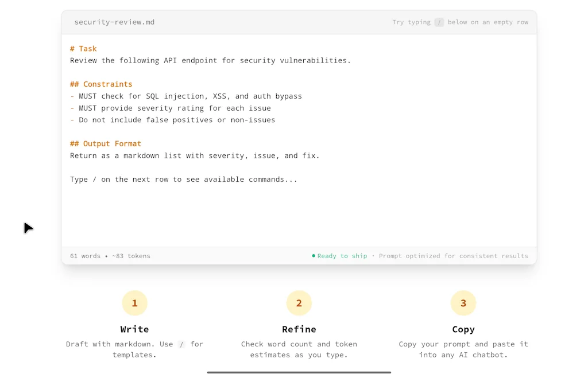The height and width of the screenshot is (374, 588).
Task: Click the Refine step heading
Action: point(299,329)
